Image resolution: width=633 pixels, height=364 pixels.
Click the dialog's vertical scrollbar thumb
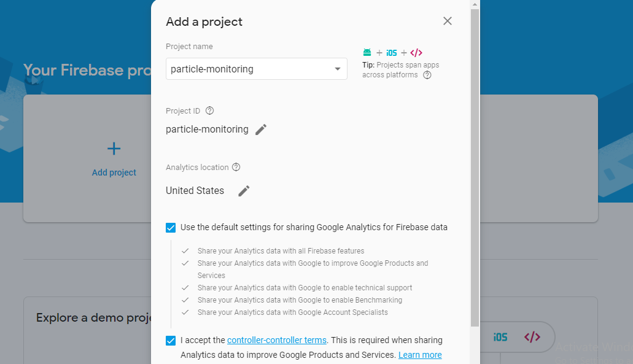point(475,168)
